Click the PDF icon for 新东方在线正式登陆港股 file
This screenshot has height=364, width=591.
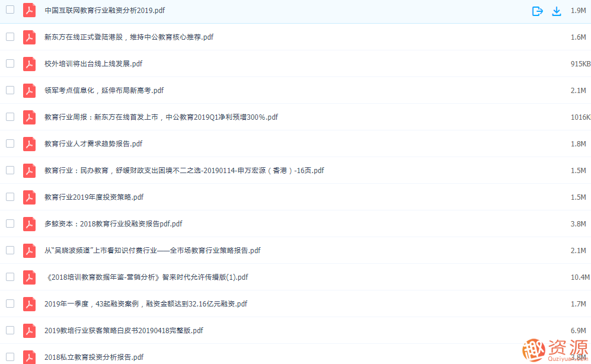pos(29,37)
